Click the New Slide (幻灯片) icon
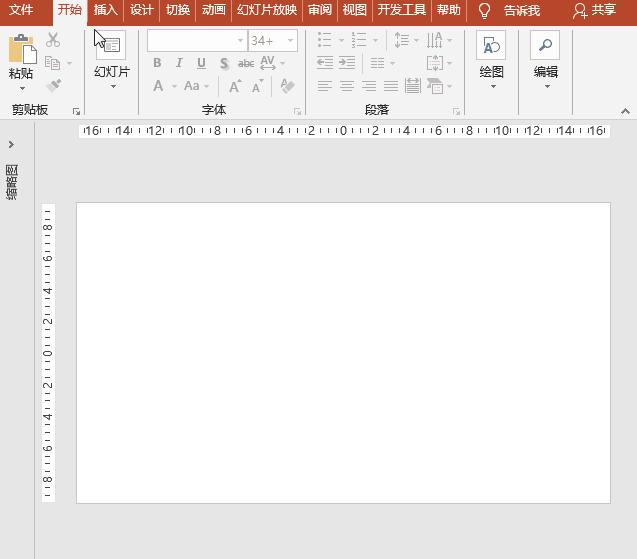Image resolution: width=637 pixels, height=559 pixels. [111, 46]
